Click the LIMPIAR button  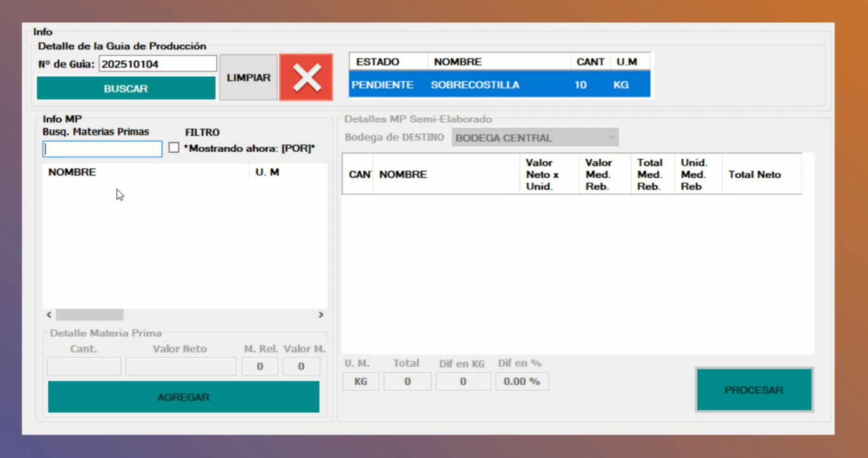tap(248, 77)
